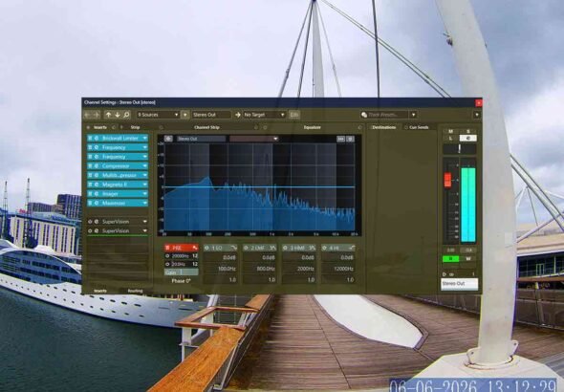Solo the channel with S button
The image size is (564, 392).
(468, 131)
